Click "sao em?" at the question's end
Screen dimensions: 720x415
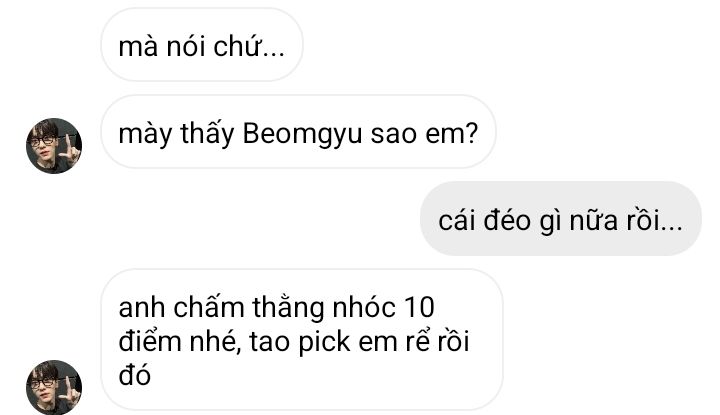pyautogui.click(x=424, y=134)
